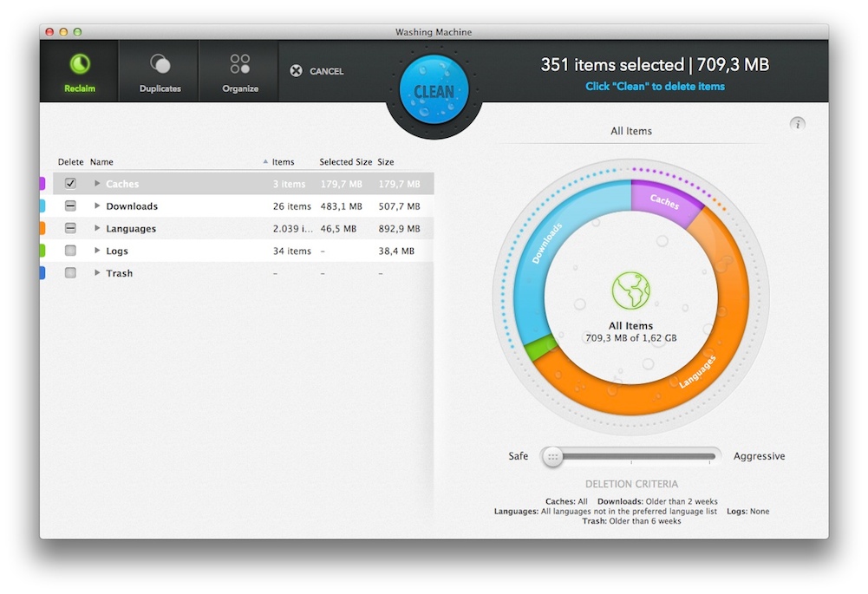Minimize the Washing Machine window
Viewport: 868px width, 594px height.
click(x=63, y=32)
